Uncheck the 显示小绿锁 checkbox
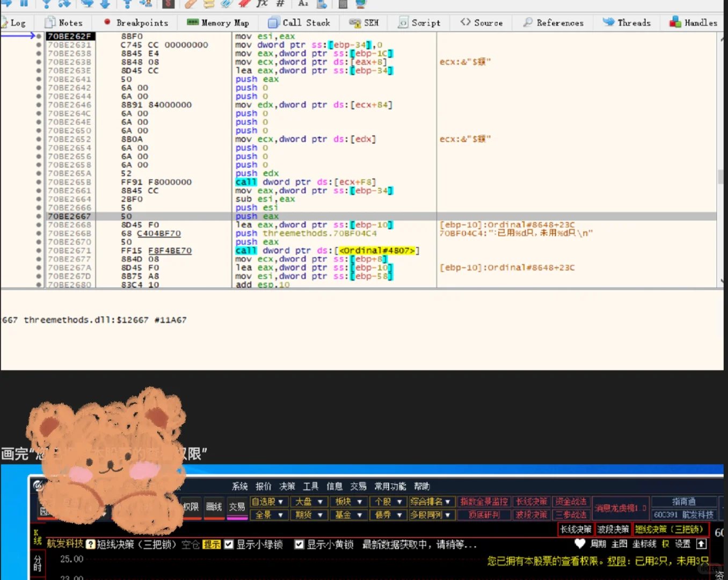 [229, 545]
